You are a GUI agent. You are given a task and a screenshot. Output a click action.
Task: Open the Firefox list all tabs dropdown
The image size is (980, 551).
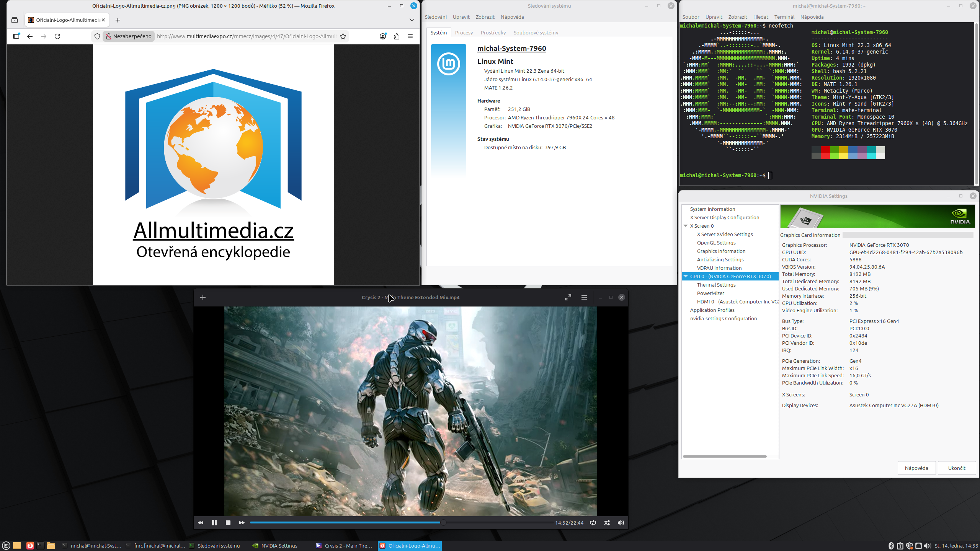[x=412, y=20]
